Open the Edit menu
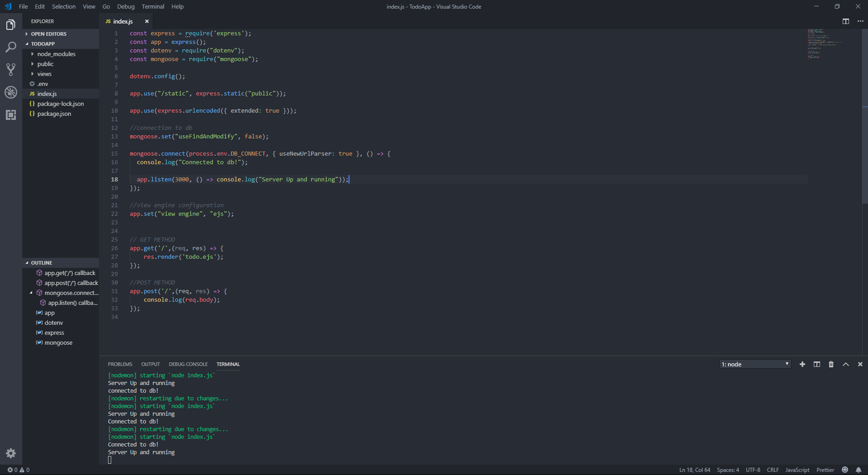The height and width of the screenshot is (475, 868). coord(40,6)
